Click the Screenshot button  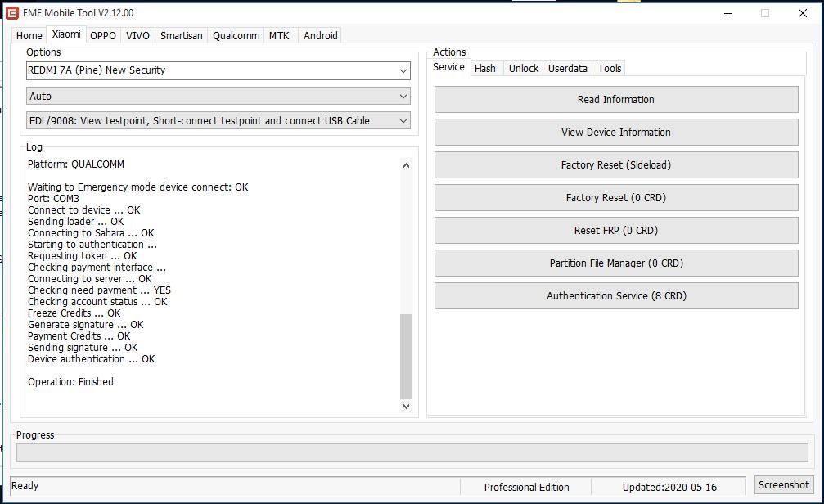(784, 484)
